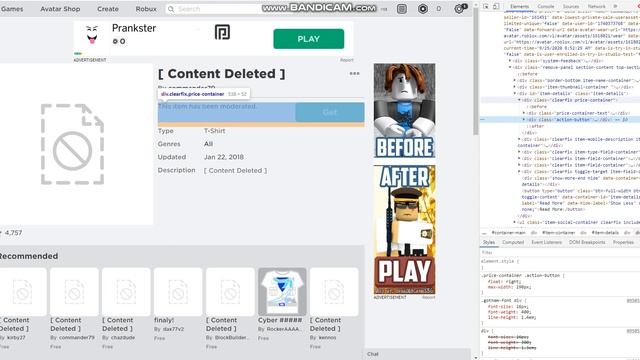Open the Chat bar
The width and height of the screenshot is (640, 360).
coord(416,354)
